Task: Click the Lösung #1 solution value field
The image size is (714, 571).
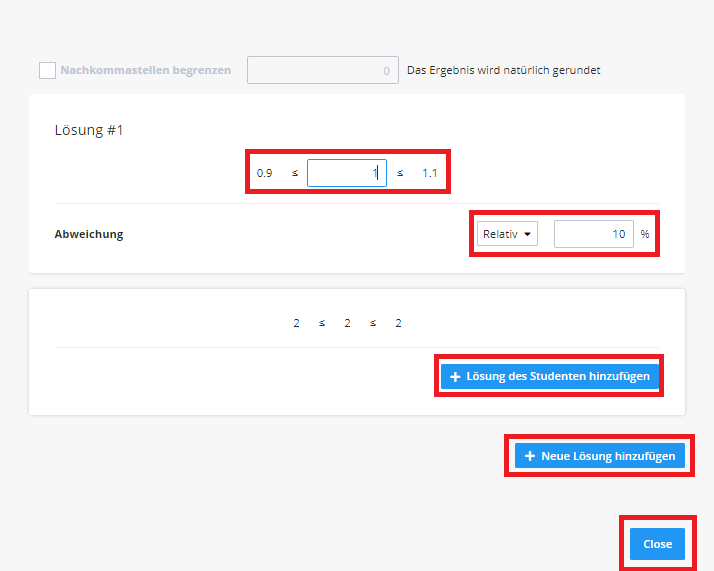Action: tap(346, 174)
